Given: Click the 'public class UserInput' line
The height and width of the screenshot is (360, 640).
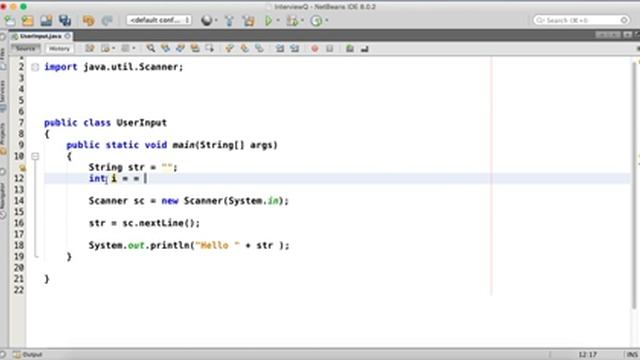Looking at the screenshot, I should click(x=105, y=123).
